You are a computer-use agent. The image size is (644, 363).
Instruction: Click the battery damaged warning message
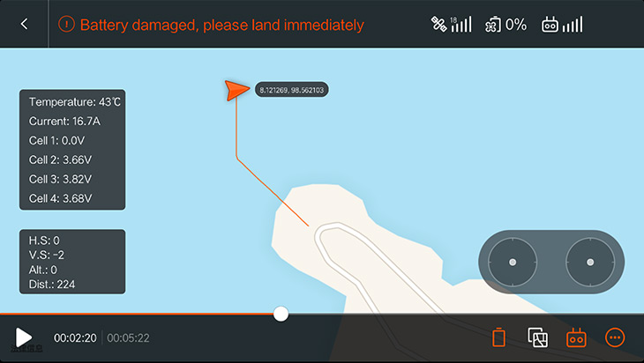221,25
